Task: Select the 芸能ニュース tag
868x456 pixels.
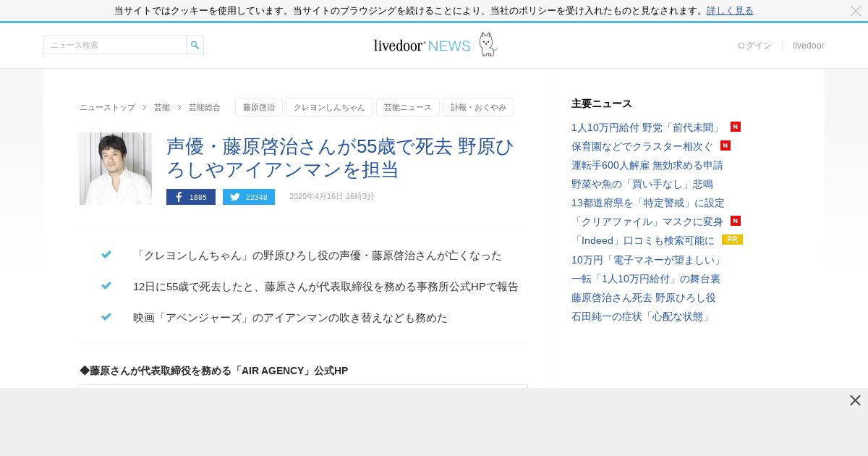Action: (408, 107)
